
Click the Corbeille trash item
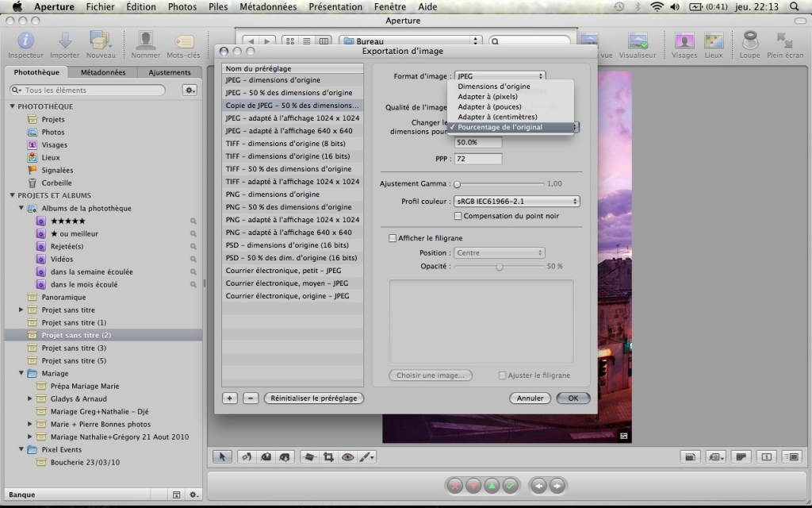[x=56, y=183]
